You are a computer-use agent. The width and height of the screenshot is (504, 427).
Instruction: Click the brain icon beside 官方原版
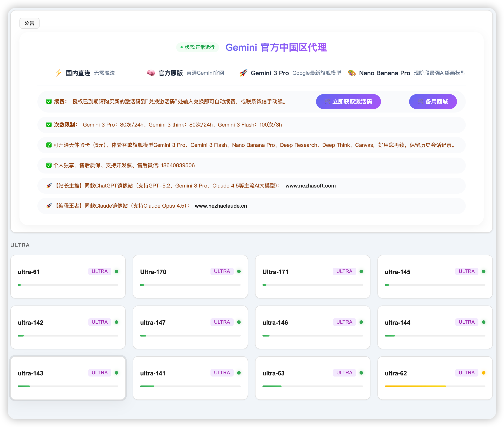click(x=151, y=73)
